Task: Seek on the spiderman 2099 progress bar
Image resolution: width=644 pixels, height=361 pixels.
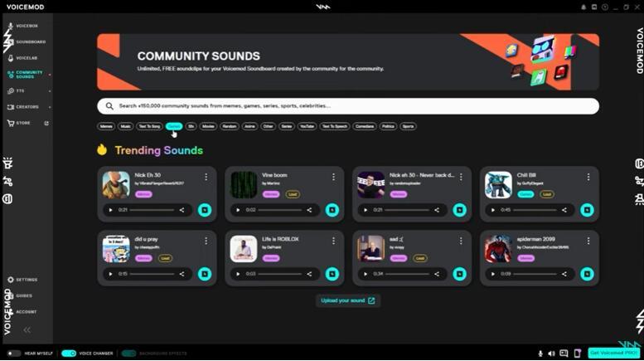Action: point(535,274)
